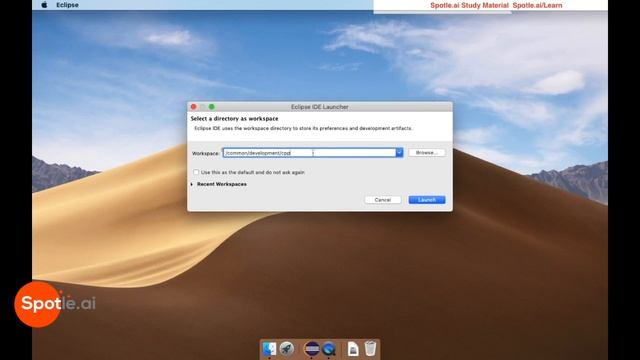Click the 'Workspace:' label
The height and width of the screenshot is (360, 640).
[x=206, y=153]
